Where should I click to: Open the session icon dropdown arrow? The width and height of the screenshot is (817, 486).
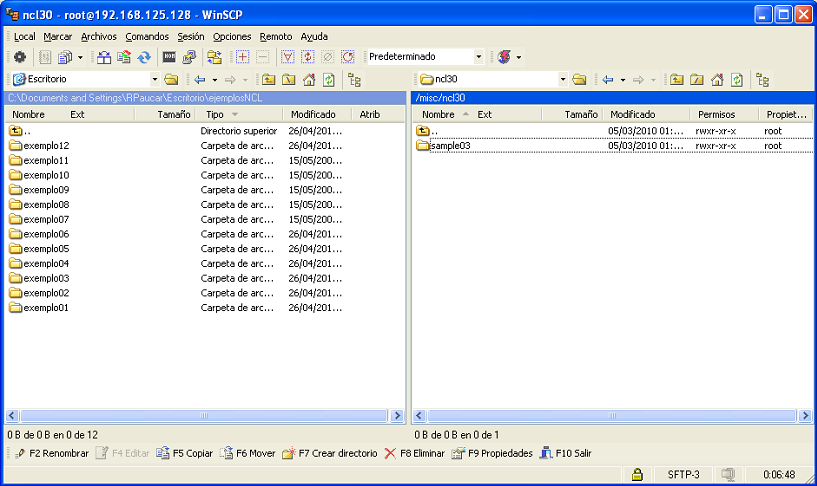(518, 57)
